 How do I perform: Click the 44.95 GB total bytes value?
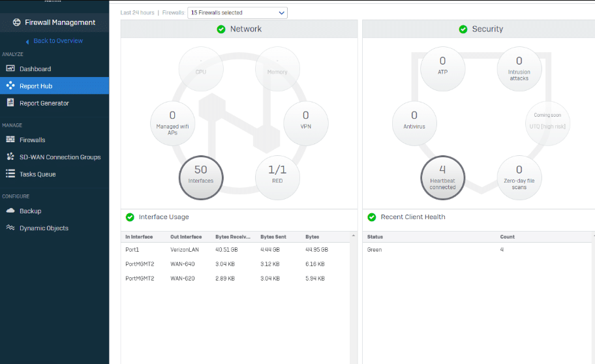(317, 250)
